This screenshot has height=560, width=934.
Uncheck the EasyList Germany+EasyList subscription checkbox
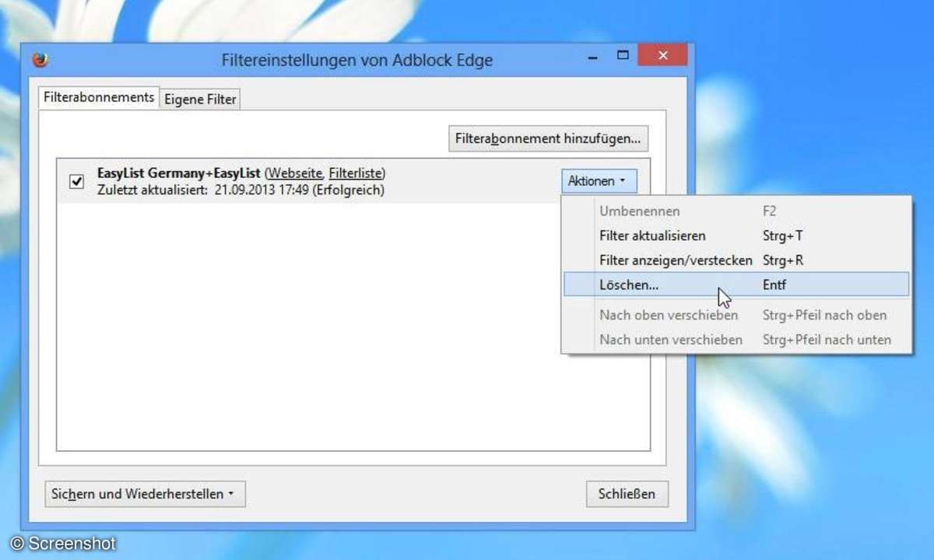tap(76, 182)
